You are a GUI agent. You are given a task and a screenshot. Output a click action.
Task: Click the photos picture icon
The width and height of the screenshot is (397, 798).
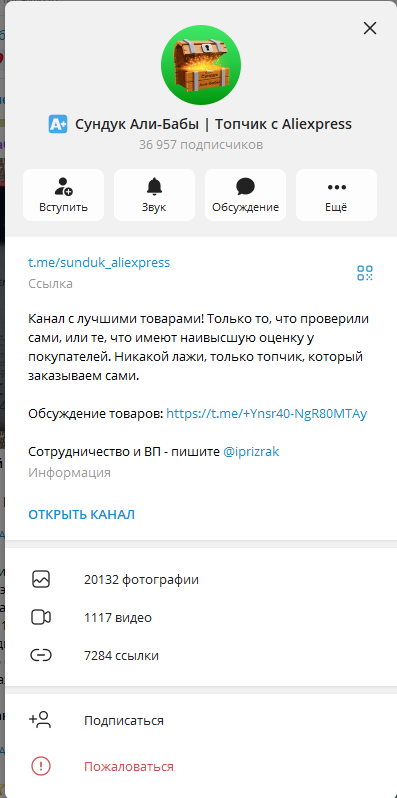[x=41, y=580]
